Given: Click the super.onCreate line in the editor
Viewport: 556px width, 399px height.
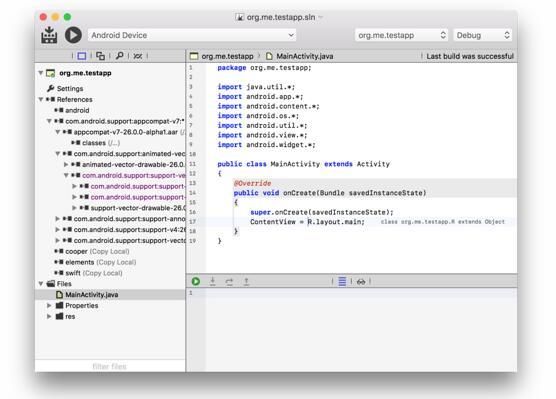Looking at the screenshot, I should [x=322, y=212].
